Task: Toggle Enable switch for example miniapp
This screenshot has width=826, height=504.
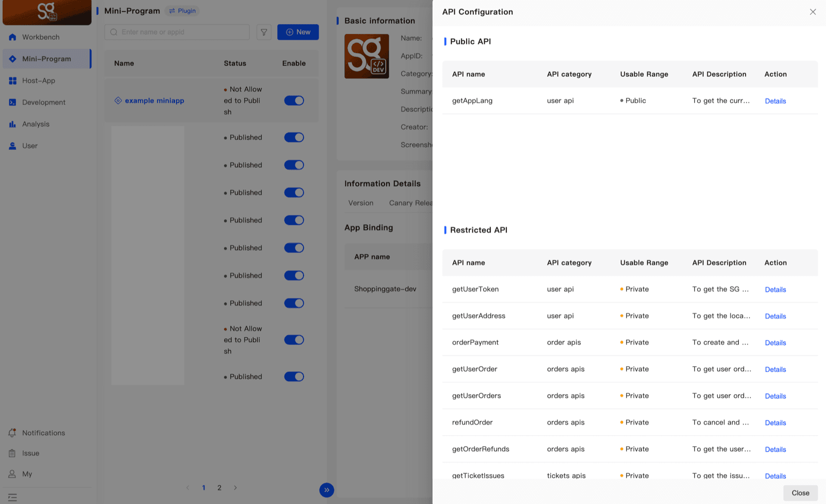Action: click(x=294, y=101)
